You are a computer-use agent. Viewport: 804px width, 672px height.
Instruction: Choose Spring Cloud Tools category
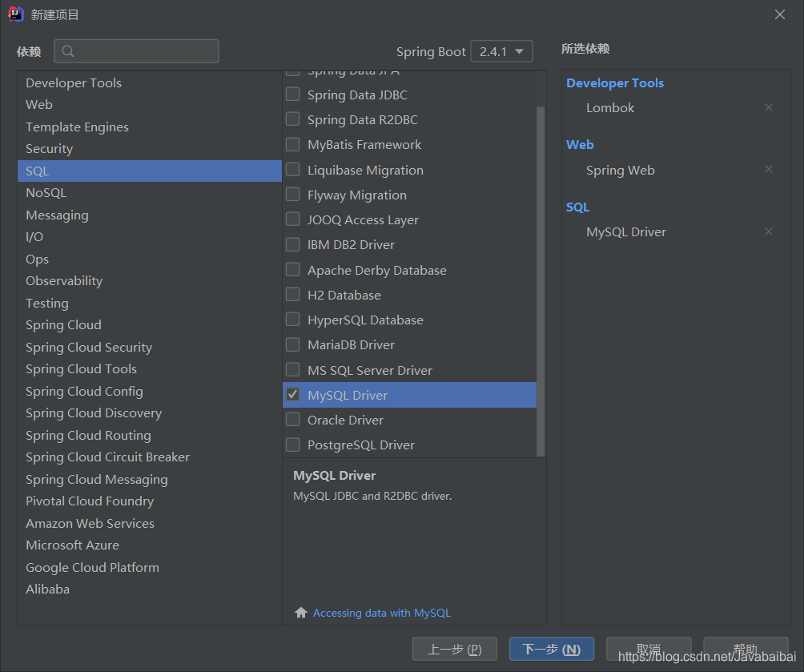[x=149, y=368]
